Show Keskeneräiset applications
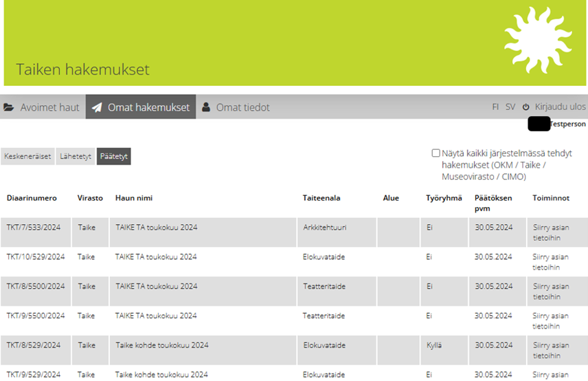This screenshot has height=381, width=588. tap(27, 157)
